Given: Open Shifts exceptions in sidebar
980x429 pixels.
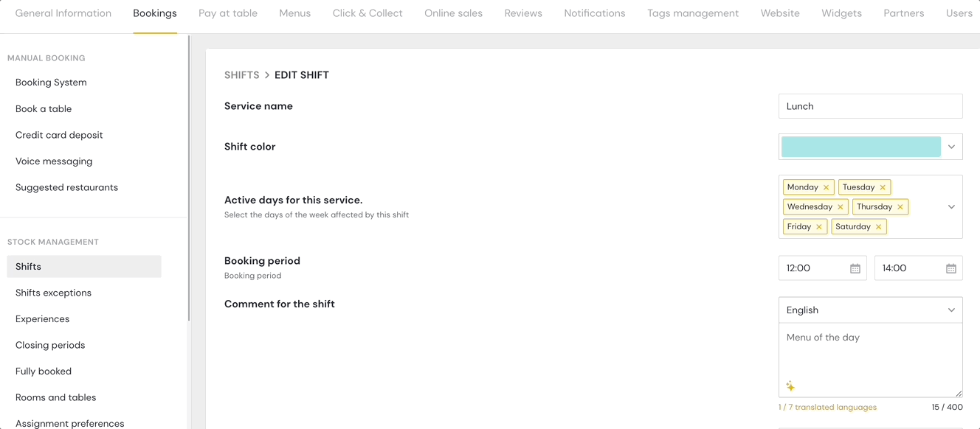Looking at the screenshot, I should pyautogui.click(x=53, y=293).
